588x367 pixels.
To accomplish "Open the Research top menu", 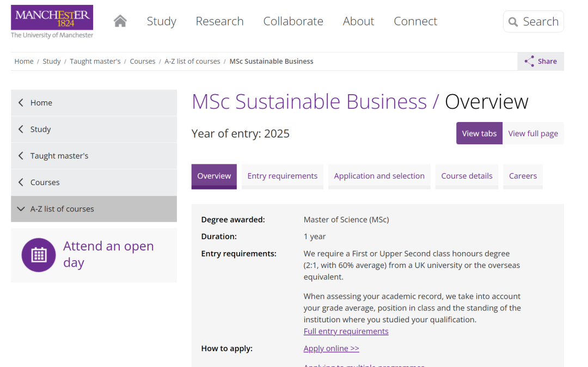I will 219,21.
